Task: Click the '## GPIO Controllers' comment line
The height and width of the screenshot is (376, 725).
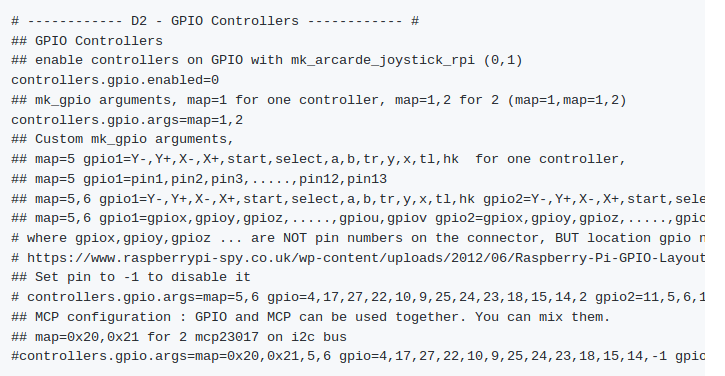Action: [87, 41]
